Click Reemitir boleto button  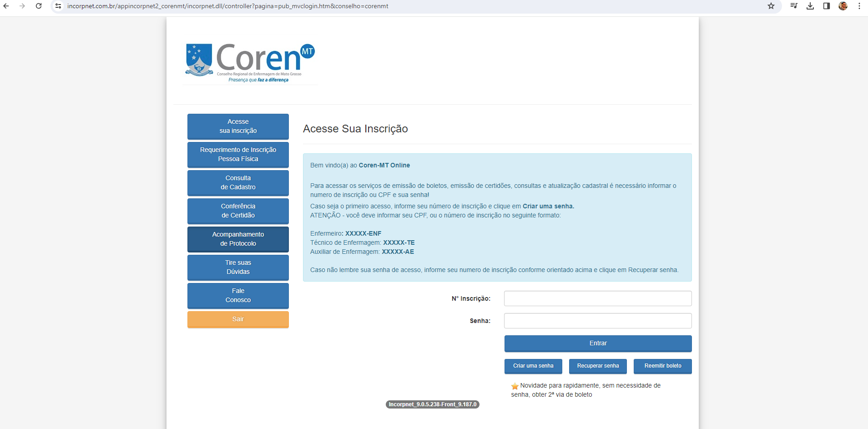[x=663, y=366]
